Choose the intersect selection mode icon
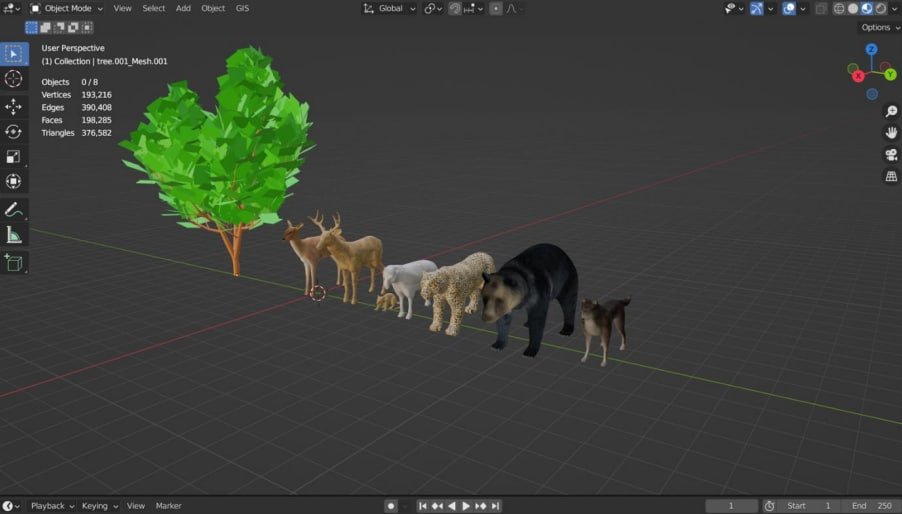This screenshot has height=514, width=902. 87,27
